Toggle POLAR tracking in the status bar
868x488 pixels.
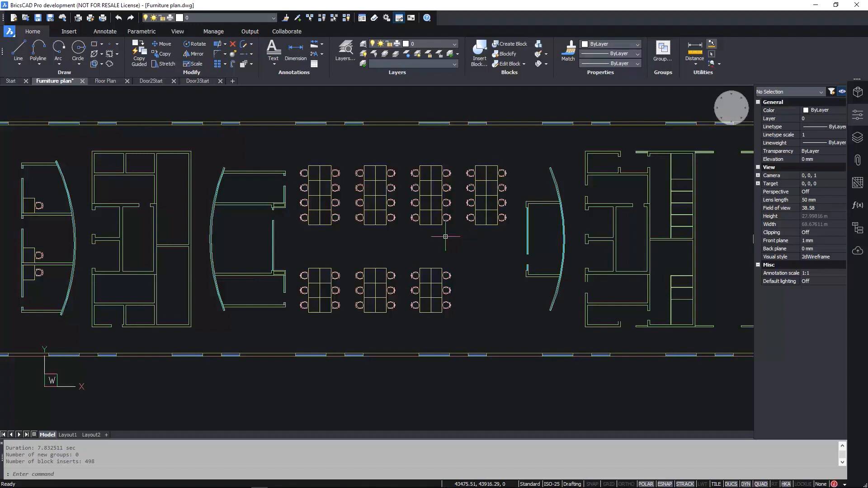(x=646, y=484)
